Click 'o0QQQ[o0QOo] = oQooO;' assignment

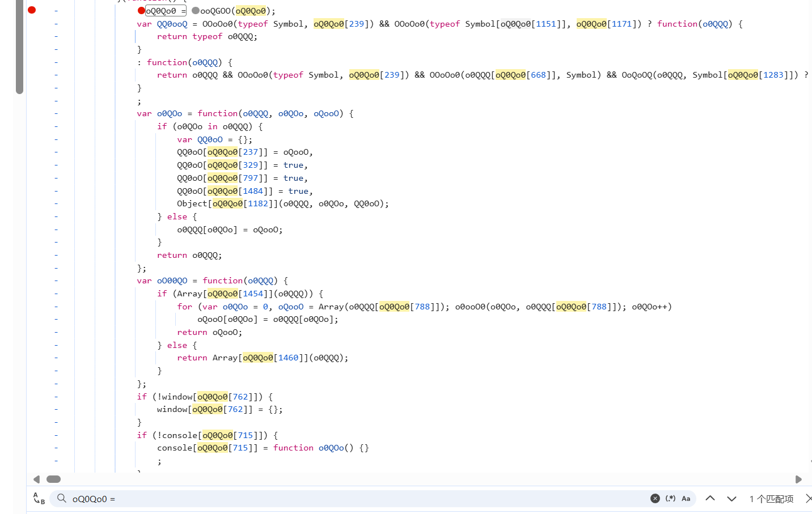pos(230,230)
